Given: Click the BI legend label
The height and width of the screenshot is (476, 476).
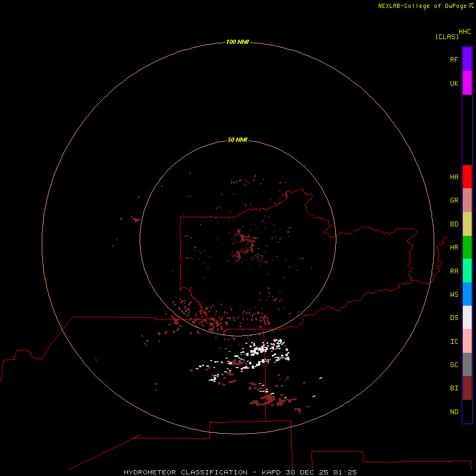Looking at the screenshot, I should click(x=454, y=388).
